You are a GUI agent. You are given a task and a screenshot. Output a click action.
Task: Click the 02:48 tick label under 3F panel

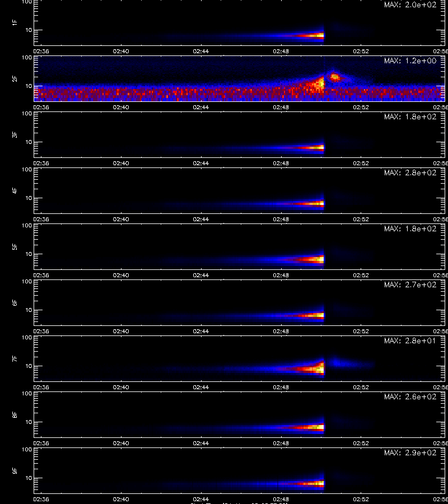(x=281, y=163)
